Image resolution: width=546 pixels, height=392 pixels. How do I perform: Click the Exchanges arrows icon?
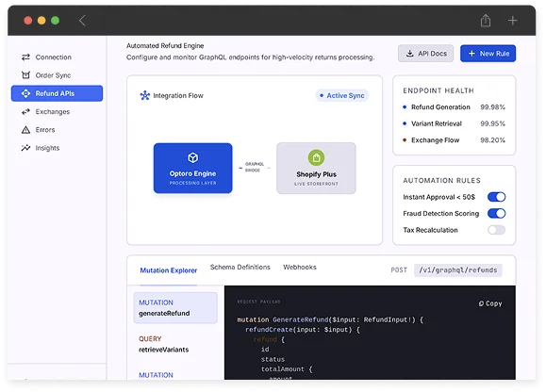[x=25, y=111]
